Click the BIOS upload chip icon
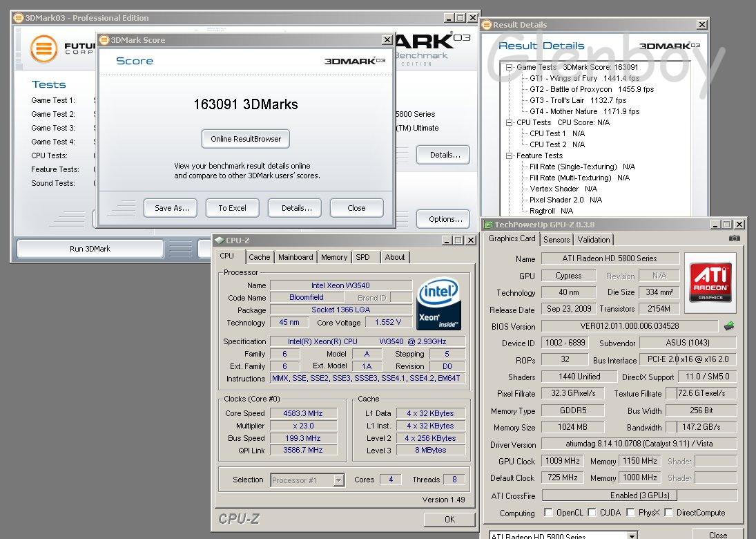 pyautogui.click(x=729, y=326)
